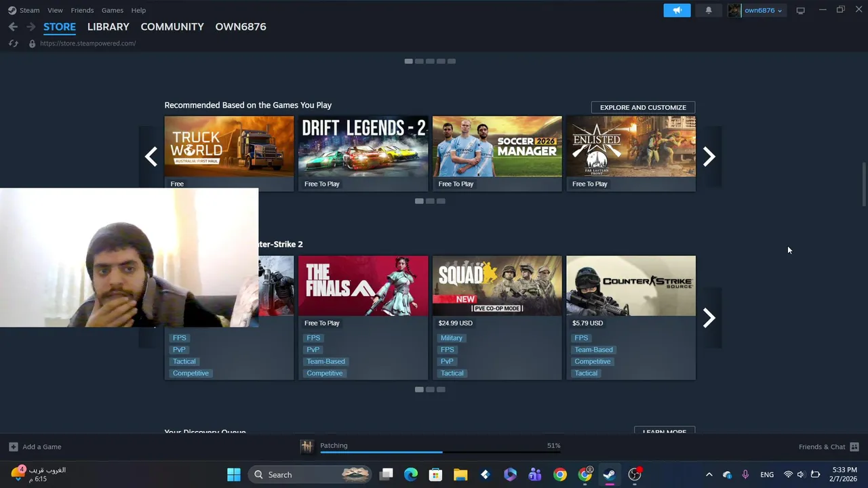
Task: Click the vertical page scrollbar thumb
Action: (x=863, y=184)
